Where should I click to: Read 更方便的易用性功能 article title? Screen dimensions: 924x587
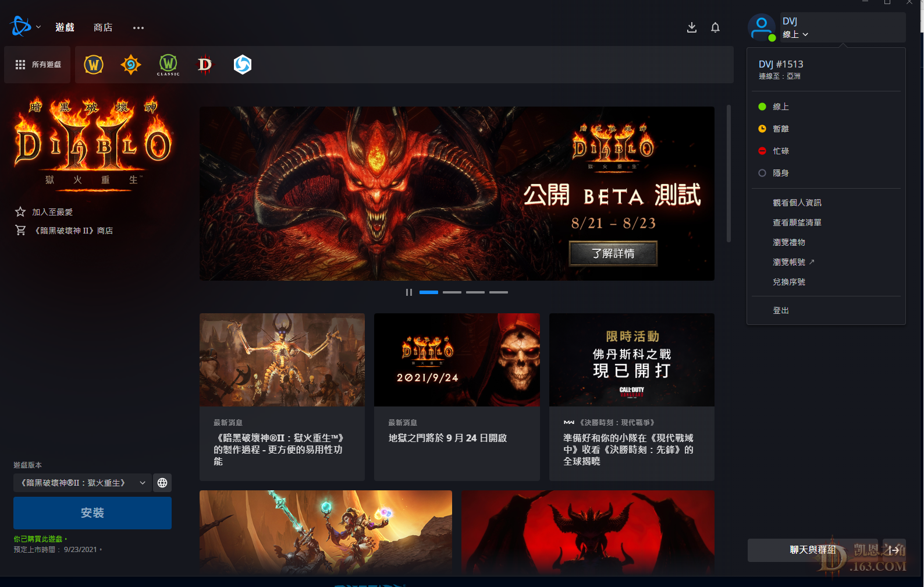pyautogui.click(x=279, y=450)
